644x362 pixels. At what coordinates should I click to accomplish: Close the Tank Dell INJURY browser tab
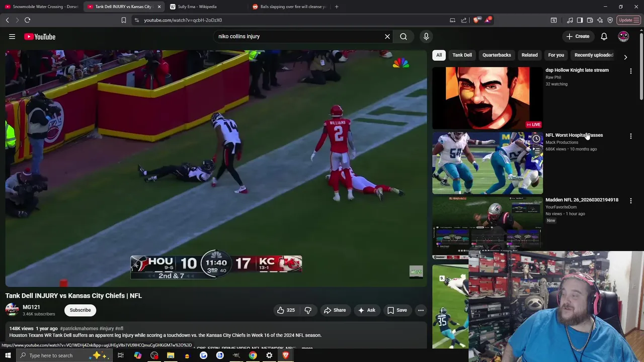[x=159, y=7]
